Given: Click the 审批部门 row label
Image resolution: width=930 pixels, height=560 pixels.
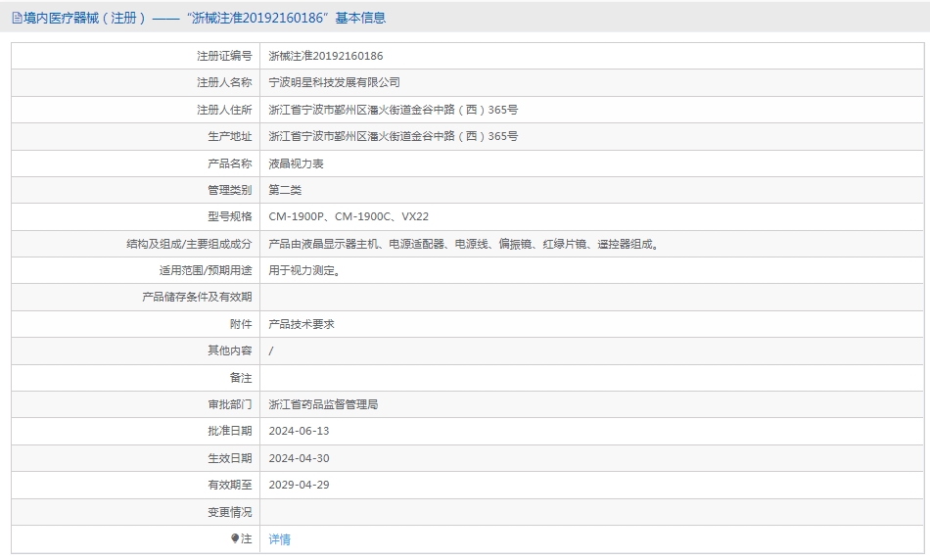Looking at the screenshot, I should [229, 404].
